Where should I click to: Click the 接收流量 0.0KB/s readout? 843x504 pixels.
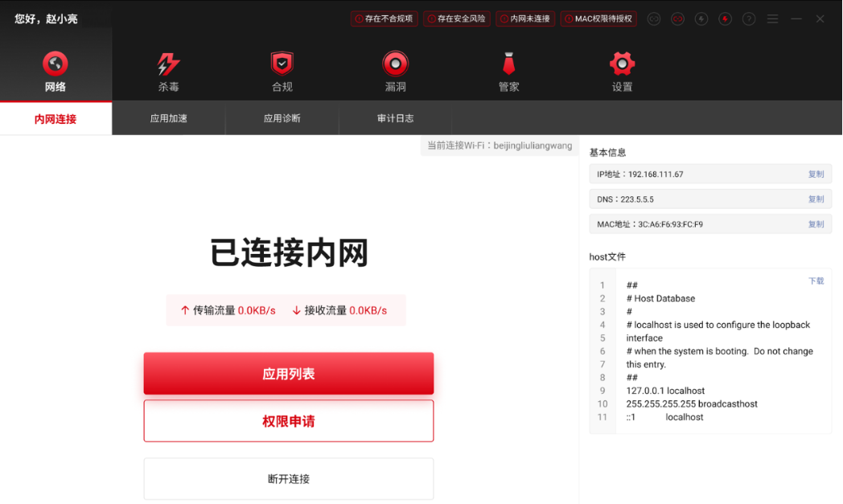point(339,310)
